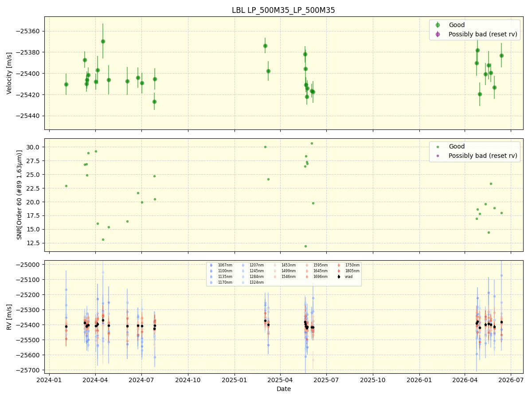This screenshot has height=399, width=532.
Task: Click the 2024-01 date tick label
Action: click(x=49, y=380)
